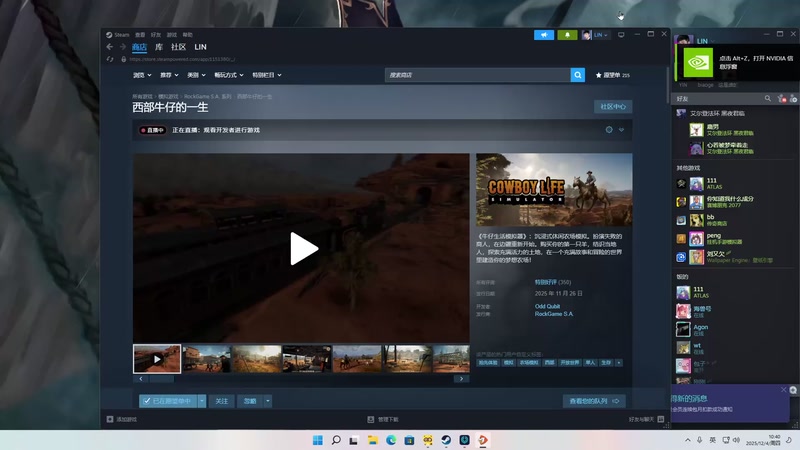
Task: Click the padlock icon beside the URL
Action: [x=123, y=59]
